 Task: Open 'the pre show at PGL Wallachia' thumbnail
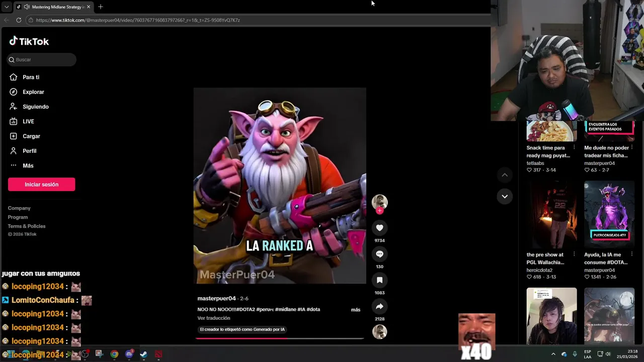point(551,215)
